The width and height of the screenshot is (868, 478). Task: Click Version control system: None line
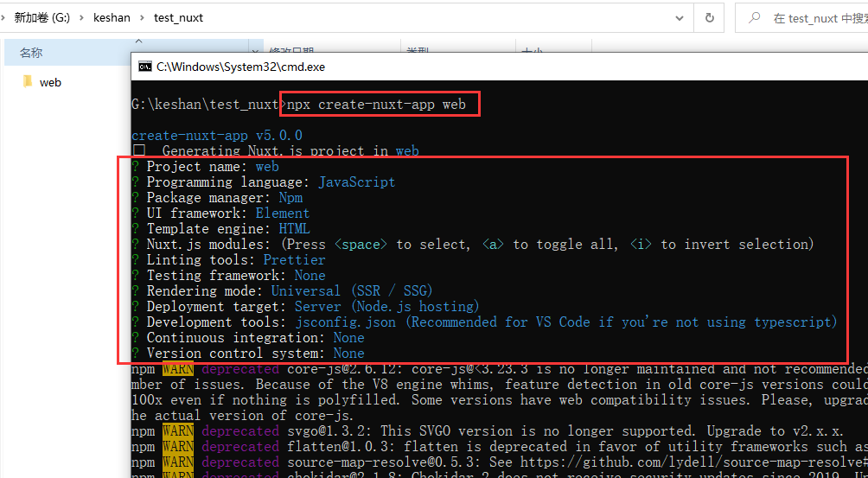[x=248, y=353]
